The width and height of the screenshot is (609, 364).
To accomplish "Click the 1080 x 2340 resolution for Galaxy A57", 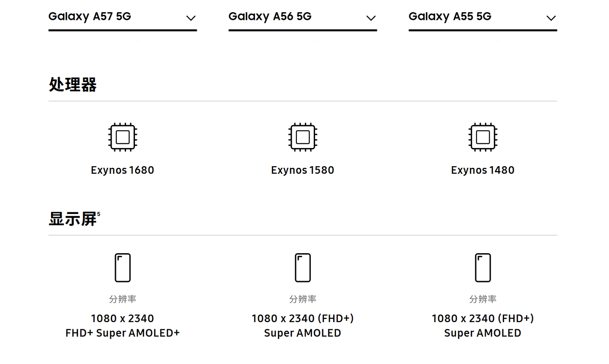I will coord(123,318).
